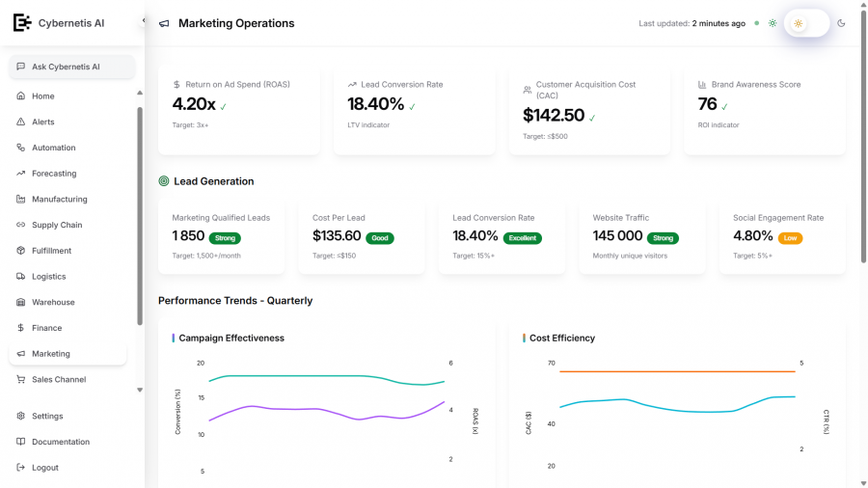Click the moon dark mode icon
Image resolution: width=868 pixels, height=488 pixels.
click(841, 23)
